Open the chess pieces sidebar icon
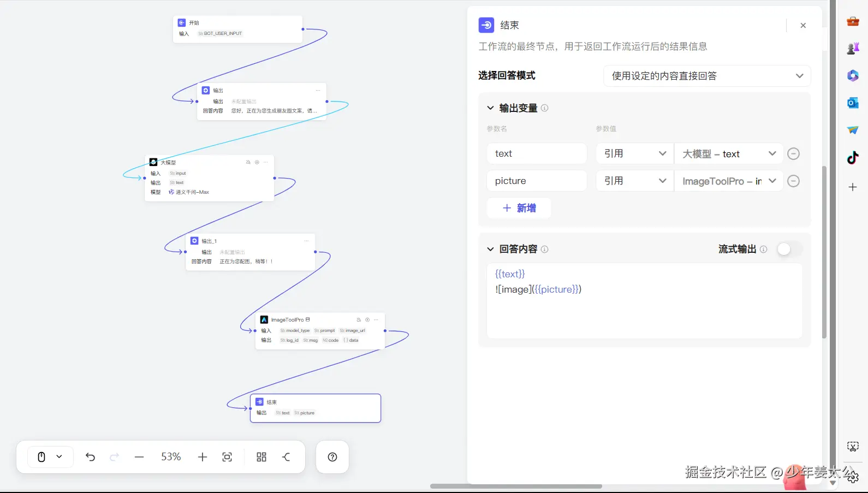Image resolution: width=868 pixels, height=493 pixels. (x=853, y=49)
